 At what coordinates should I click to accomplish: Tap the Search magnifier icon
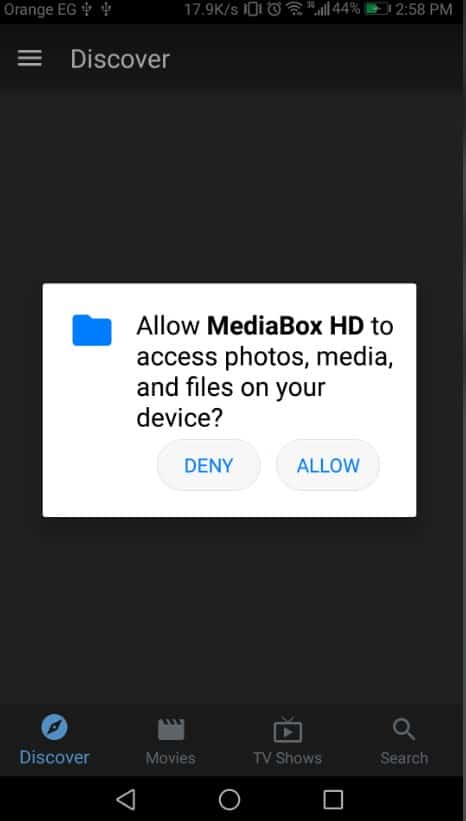pos(404,728)
